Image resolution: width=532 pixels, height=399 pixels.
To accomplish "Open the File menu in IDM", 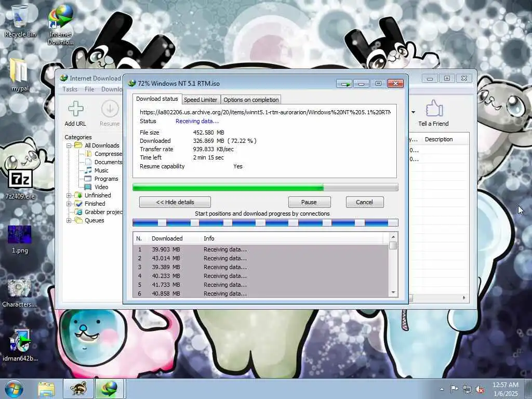I will pos(89,89).
